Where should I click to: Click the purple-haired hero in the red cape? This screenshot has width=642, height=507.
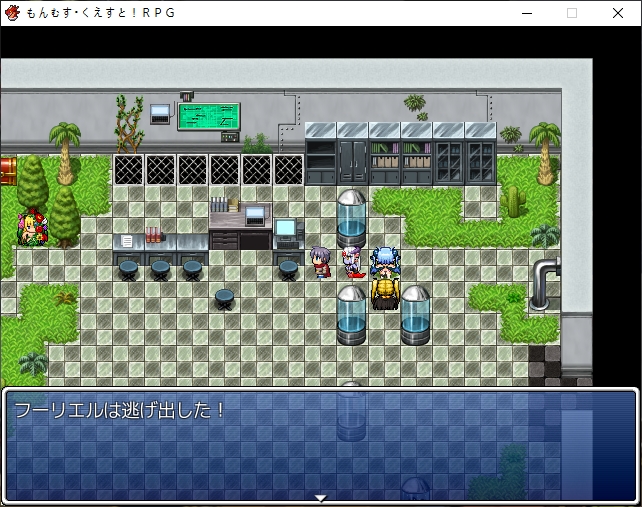coord(320,262)
